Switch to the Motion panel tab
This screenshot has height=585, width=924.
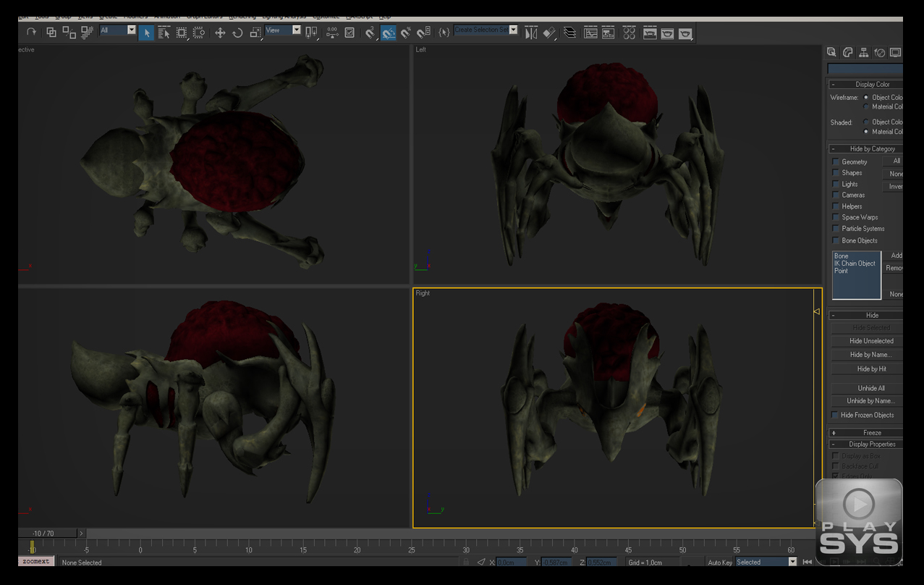879,52
